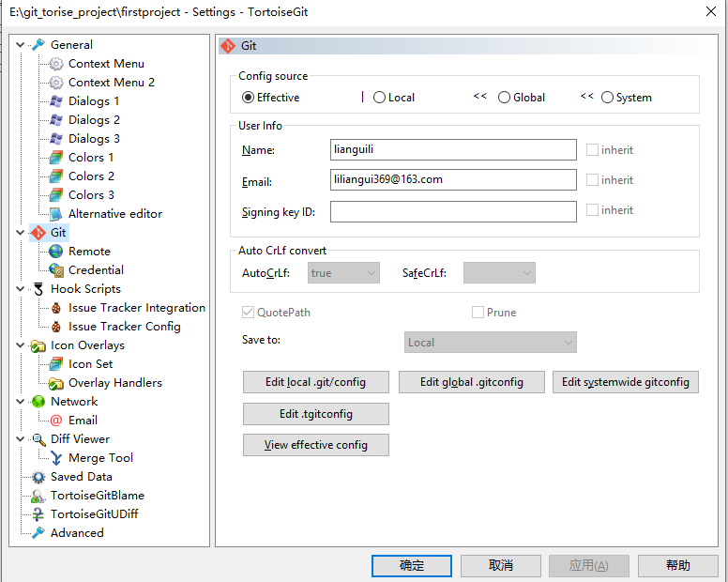Click the Hook Scripts hook icon
This screenshot has width=728, height=582.
click(38, 289)
